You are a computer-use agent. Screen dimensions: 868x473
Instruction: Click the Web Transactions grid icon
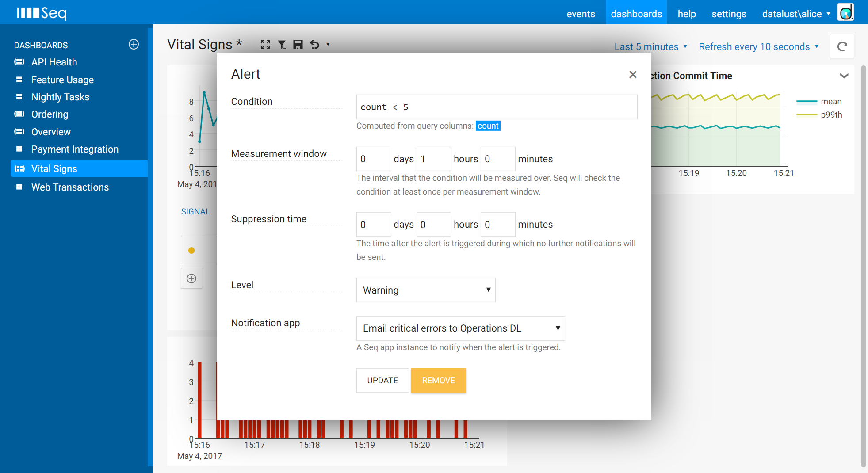[x=19, y=187]
